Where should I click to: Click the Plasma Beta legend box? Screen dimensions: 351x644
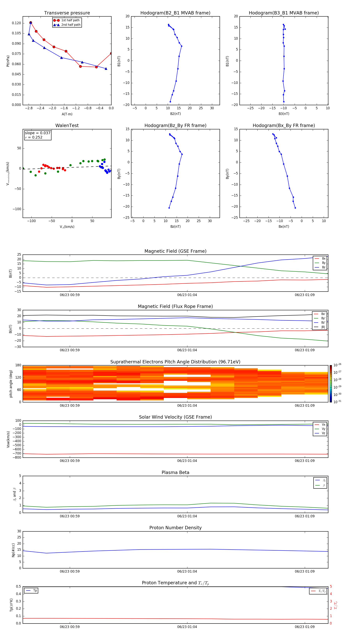[320, 483]
